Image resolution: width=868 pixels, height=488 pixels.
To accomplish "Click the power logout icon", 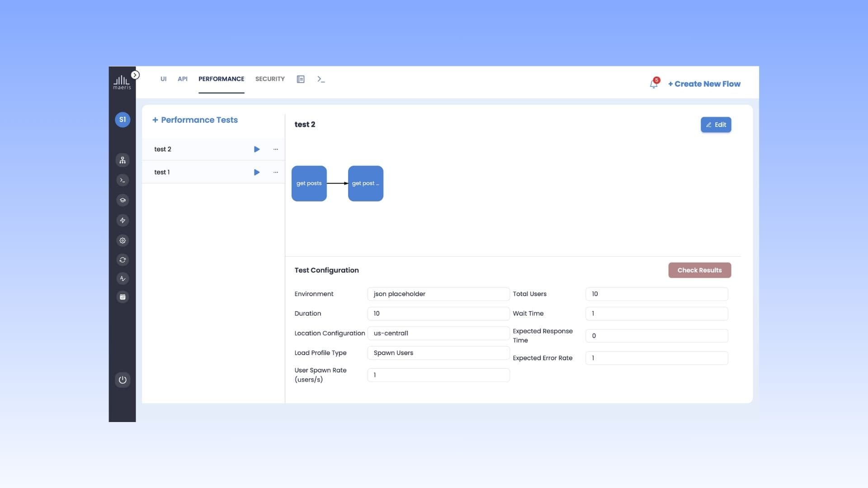I will click(x=123, y=380).
